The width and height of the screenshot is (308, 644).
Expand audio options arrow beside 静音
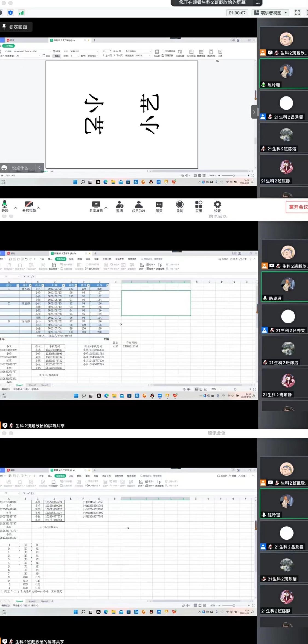16,208
